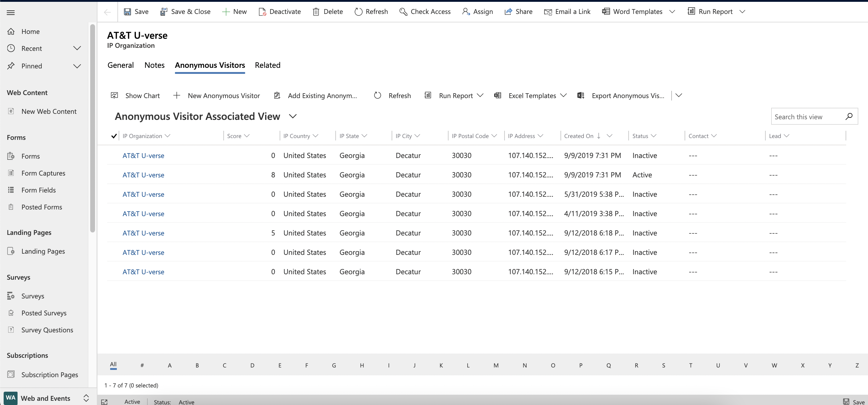Click the 4/11/2019 3:38 created date cell
This screenshot has height=405, width=868.
coord(594,214)
